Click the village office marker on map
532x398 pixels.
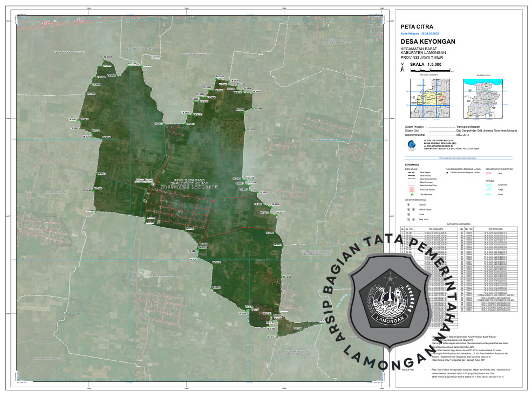(x=153, y=184)
